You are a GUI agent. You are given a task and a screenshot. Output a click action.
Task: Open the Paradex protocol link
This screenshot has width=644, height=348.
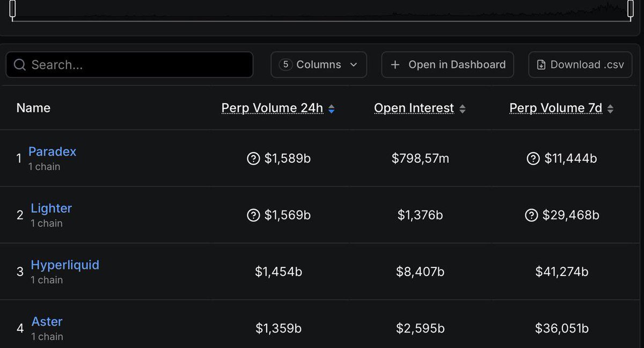(x=52, y=151)
